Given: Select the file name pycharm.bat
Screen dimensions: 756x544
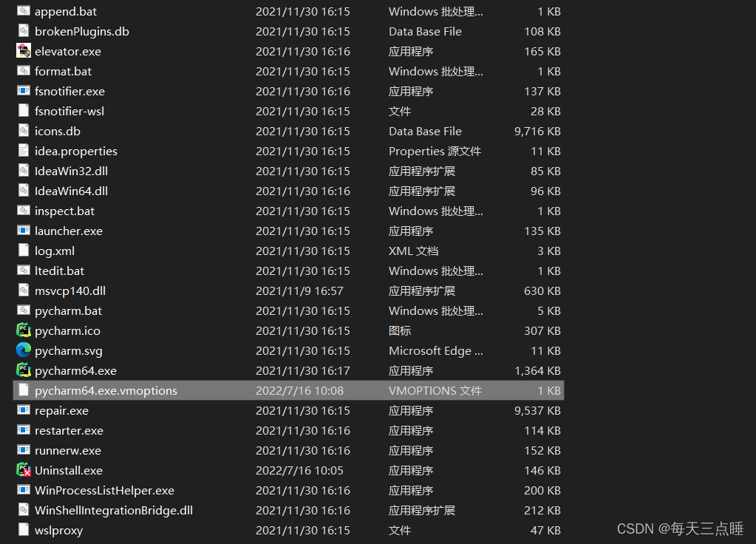Looking at the screenshot, I should pyautogui.click(x=68, y=311).
